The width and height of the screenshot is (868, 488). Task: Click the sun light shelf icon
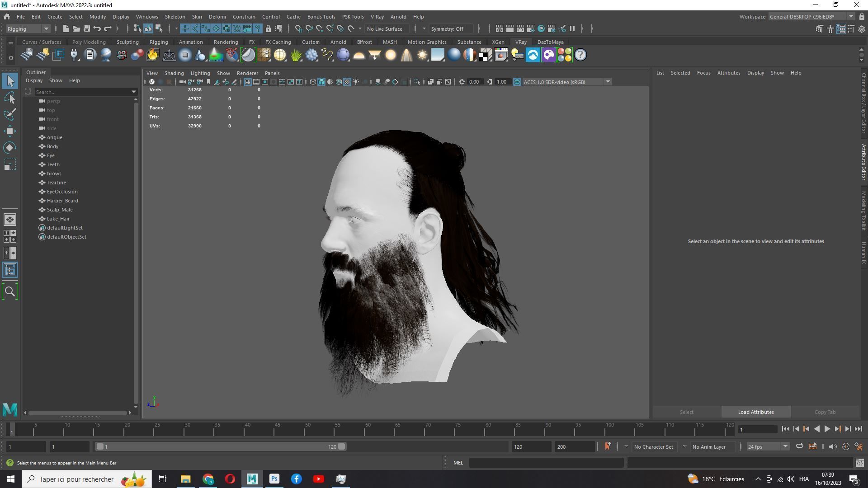[x=422, y=55]
